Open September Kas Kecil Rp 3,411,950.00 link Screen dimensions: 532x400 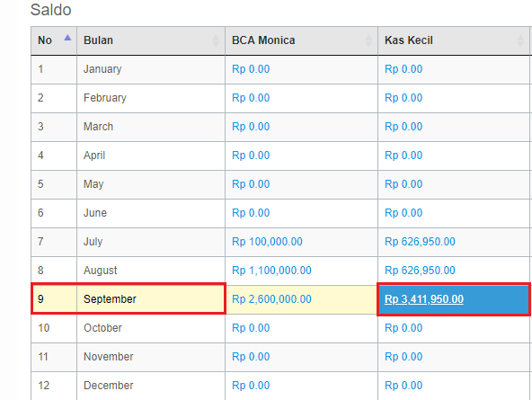(x=424, y=299)
